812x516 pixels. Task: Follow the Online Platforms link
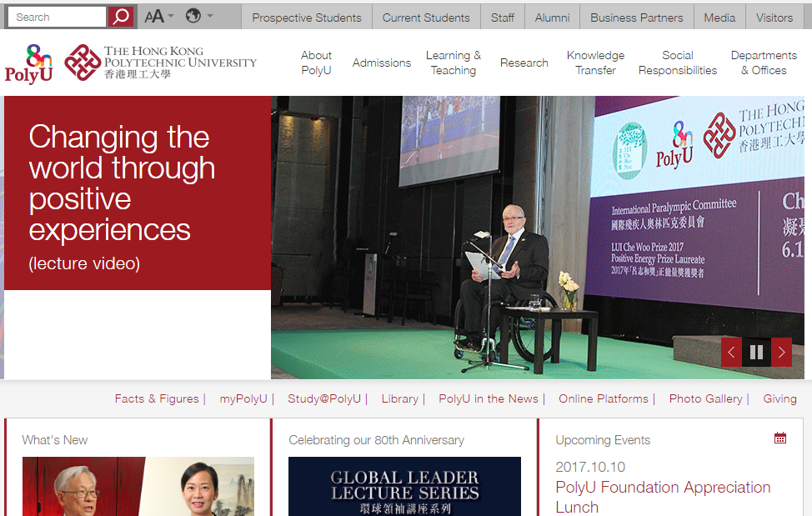[604, 398]
